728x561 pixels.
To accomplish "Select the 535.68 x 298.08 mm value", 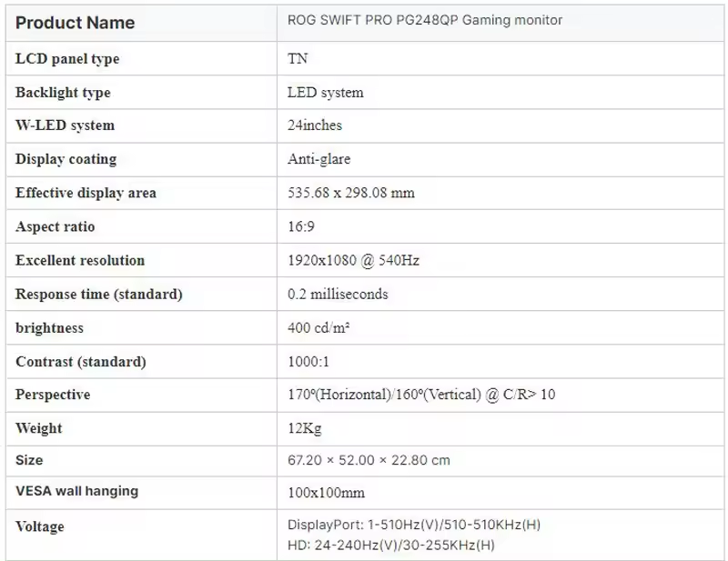I will [351, 193].
